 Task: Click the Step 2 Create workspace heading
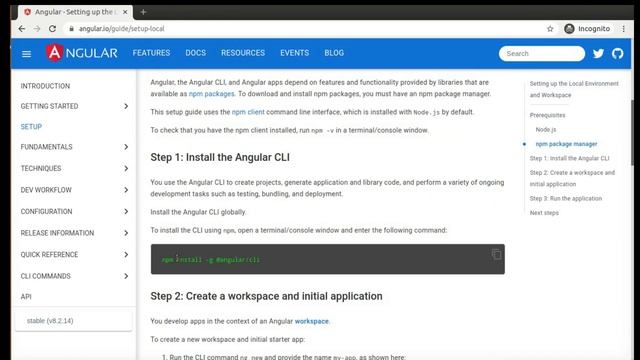tap(267, 296)
